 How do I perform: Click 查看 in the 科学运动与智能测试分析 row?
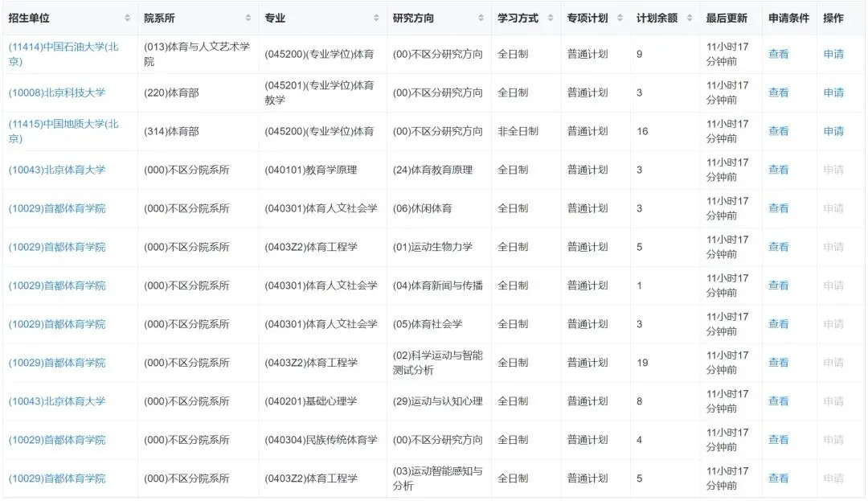778,363
